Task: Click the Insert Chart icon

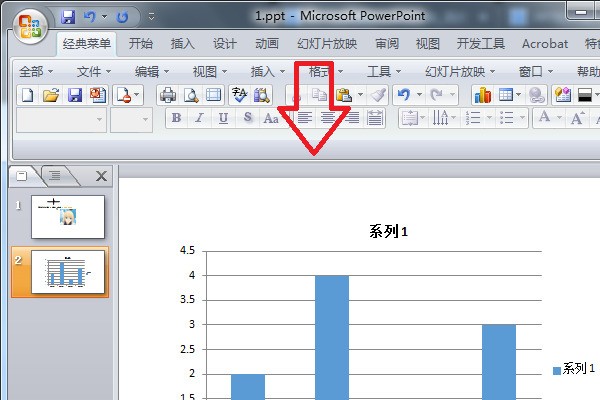Action: click(x=483, y=95)
